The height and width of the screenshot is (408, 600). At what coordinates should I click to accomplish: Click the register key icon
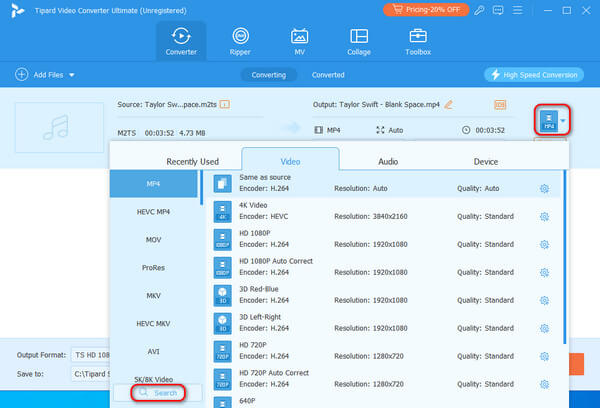479,10
